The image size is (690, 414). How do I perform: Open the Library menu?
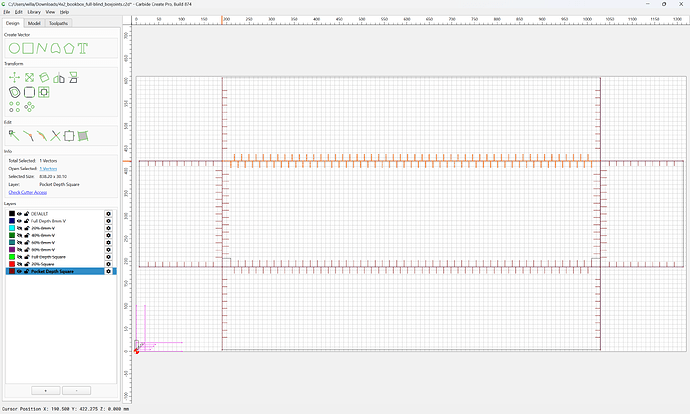click(34, 12)
